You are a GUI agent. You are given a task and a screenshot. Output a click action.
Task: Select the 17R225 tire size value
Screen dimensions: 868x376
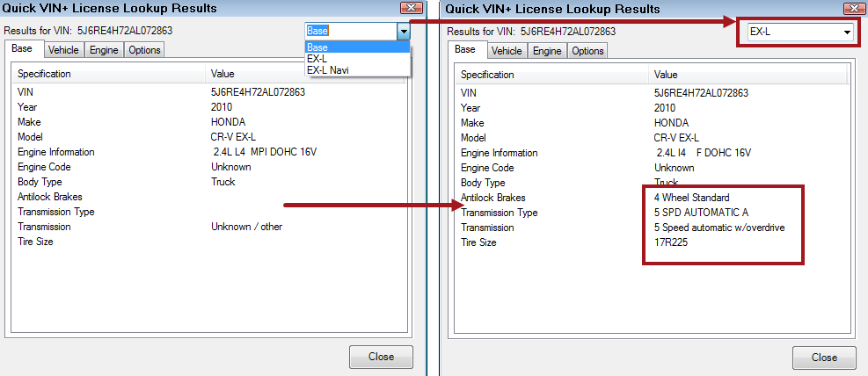(661, 242)
